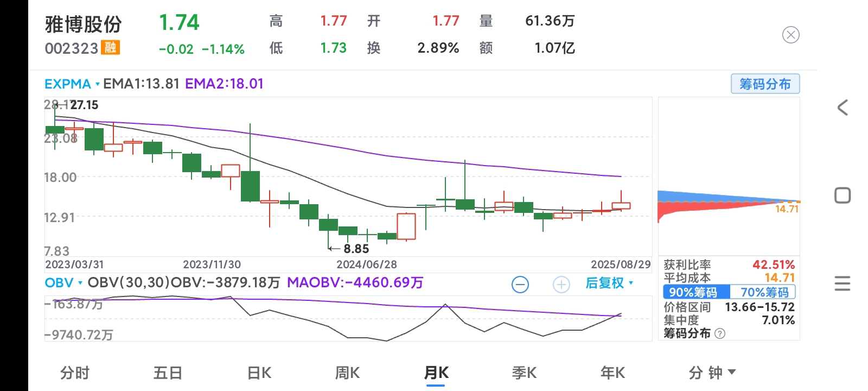
Task: Toggle the 筹码分布 panel button
Action: pyautogui.click(x=765, y=84)
